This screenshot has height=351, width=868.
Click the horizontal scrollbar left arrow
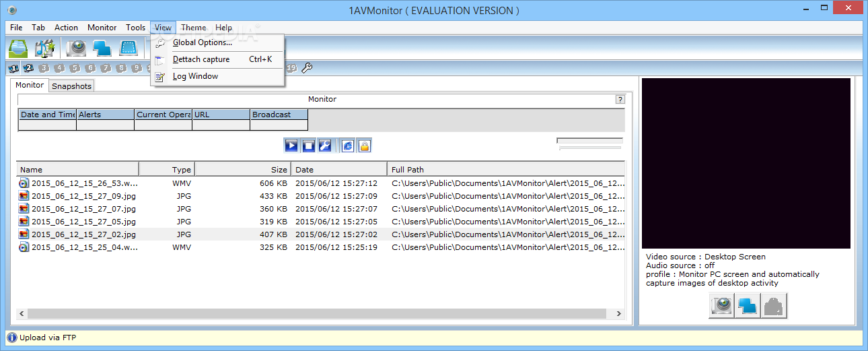pyautogui.click(x=22, y=314)
